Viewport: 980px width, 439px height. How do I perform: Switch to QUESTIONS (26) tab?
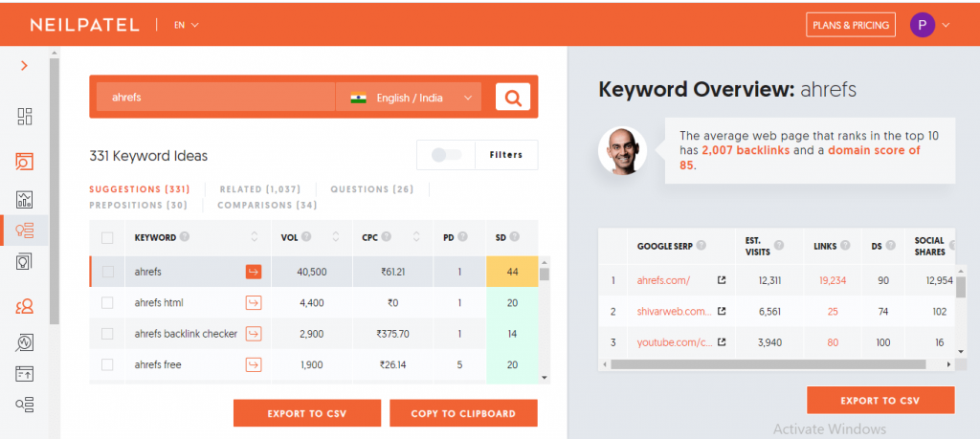372,189
